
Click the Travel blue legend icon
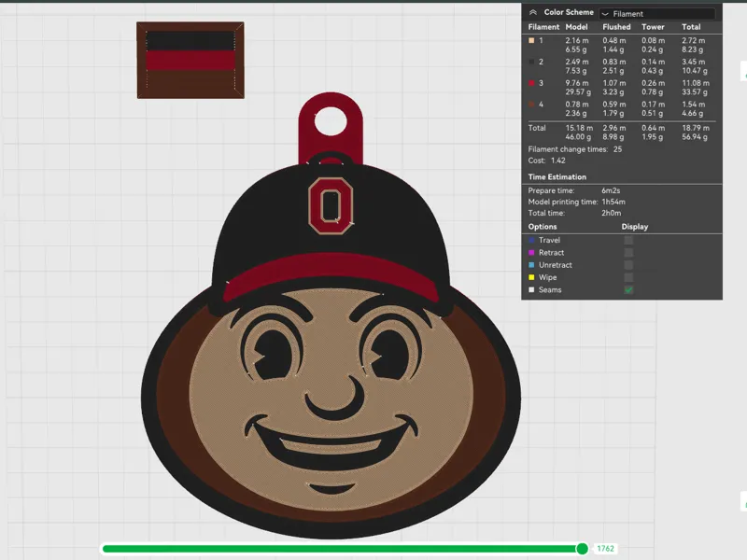(531, 241)
